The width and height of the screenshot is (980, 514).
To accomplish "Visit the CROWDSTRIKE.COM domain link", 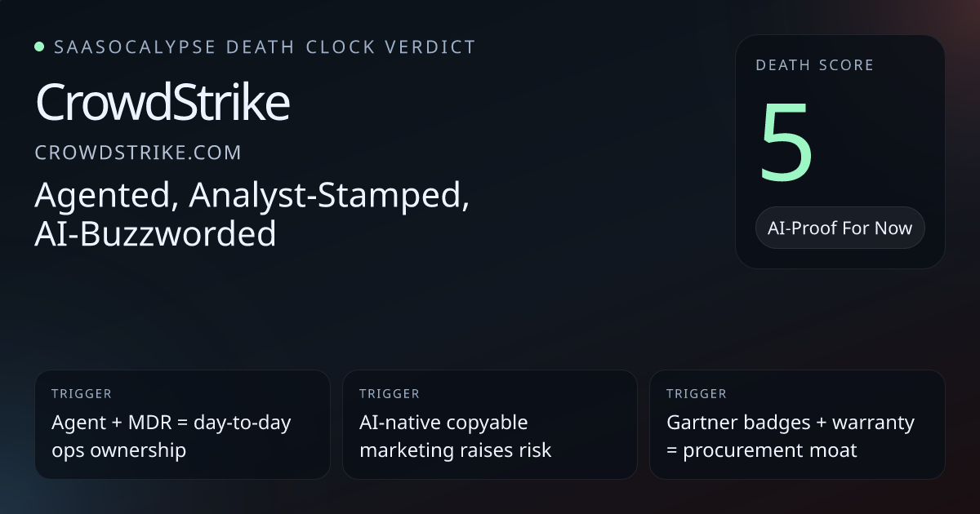I will click(x=138, y=153).
